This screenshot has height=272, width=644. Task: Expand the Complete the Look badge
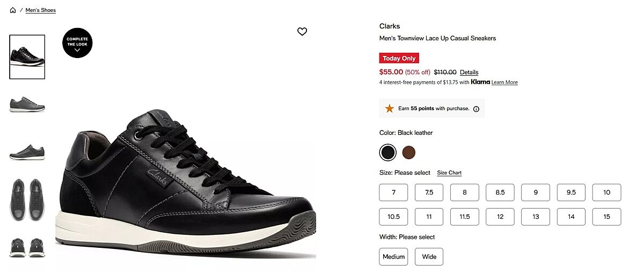click(77, 43)
